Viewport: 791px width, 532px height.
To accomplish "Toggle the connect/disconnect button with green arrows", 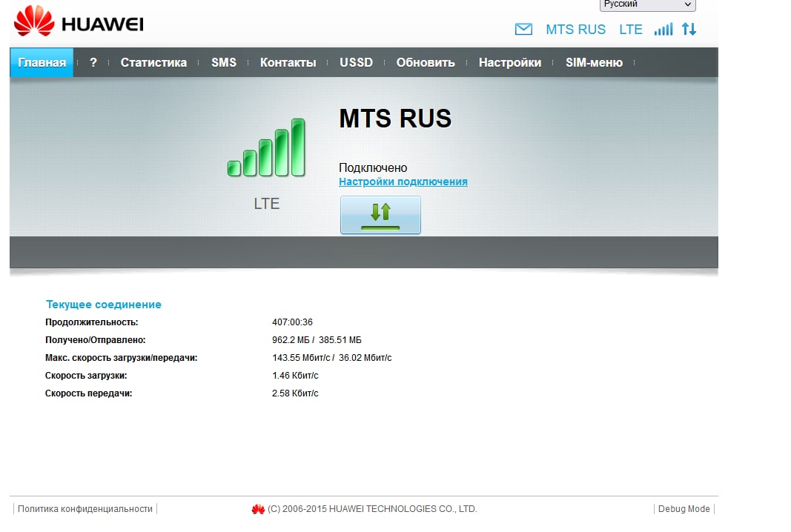I will pyautogui.click(x=380, y=216).
